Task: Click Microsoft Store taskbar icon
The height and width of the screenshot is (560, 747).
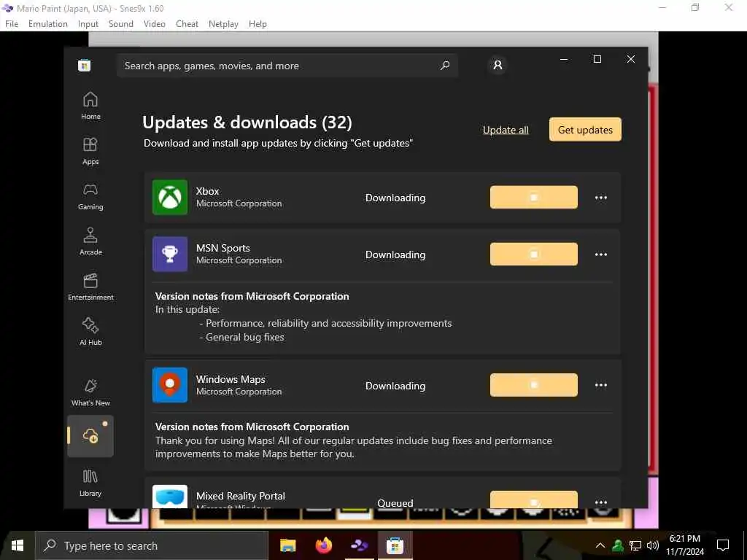Action: coord(395,545)
